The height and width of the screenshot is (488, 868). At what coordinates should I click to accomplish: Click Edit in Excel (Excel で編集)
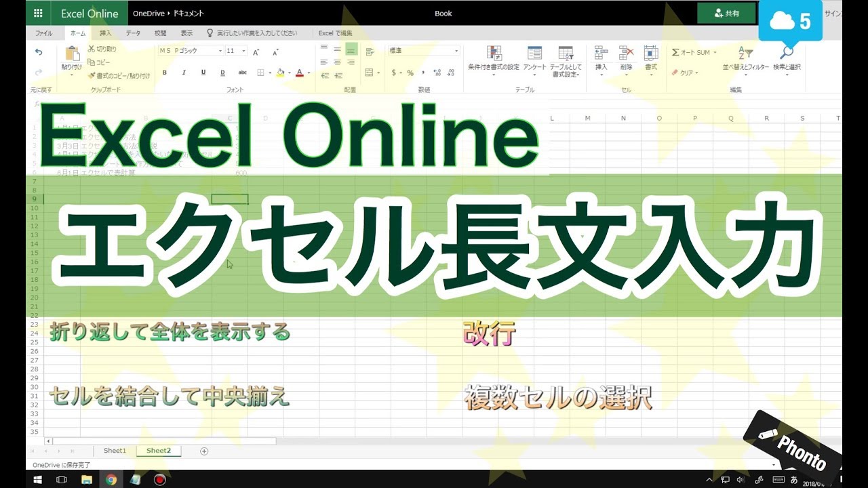[x=336, y=33]
